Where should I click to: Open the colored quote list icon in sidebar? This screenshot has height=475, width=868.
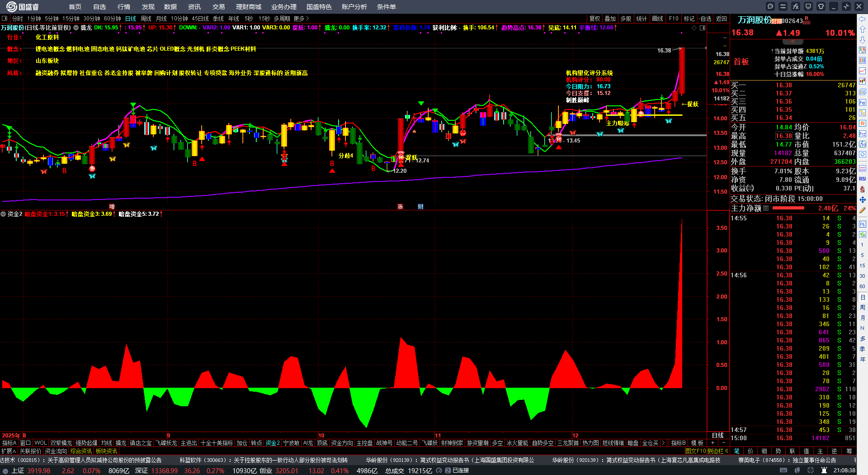[x=863, y=61]
